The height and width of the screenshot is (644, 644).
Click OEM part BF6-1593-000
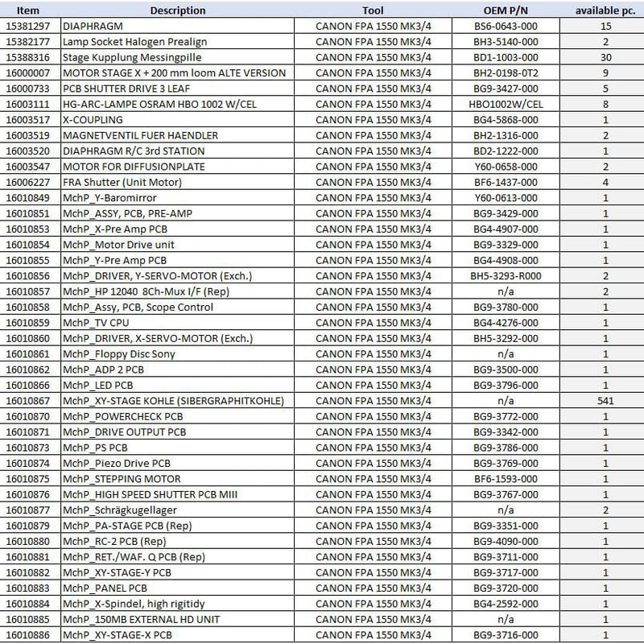click(506, 478)
